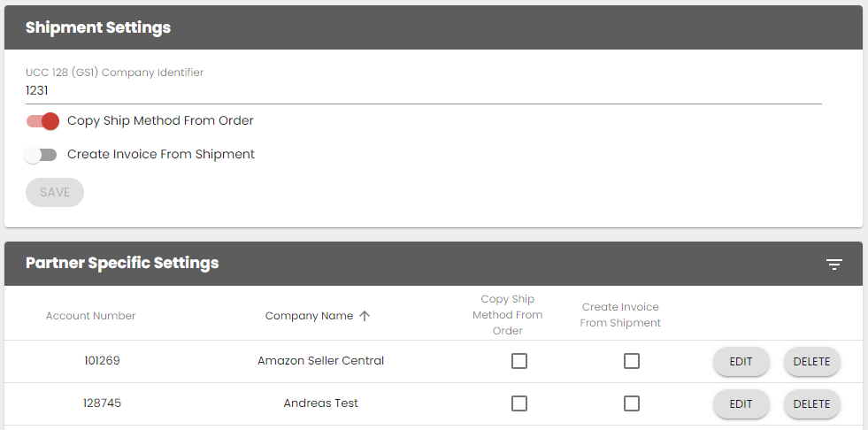Delete the Andreas Test partner row
This screenshot has height=430, width=868.
[811, 404]
